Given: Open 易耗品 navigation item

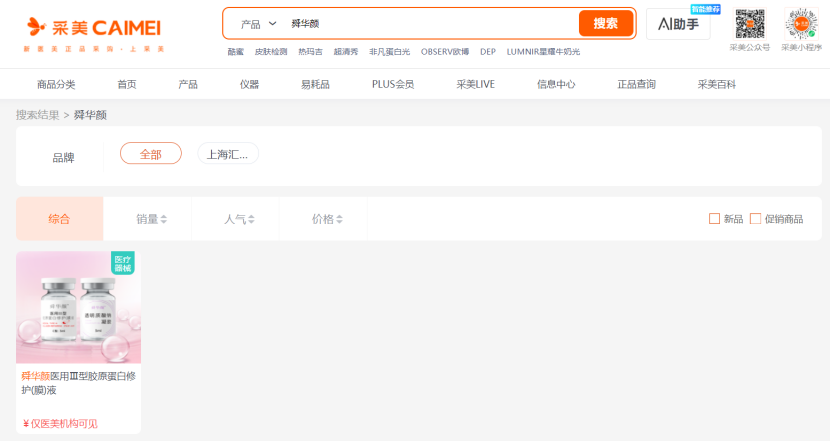Looking at the screenshot, I should pos(315,84).
